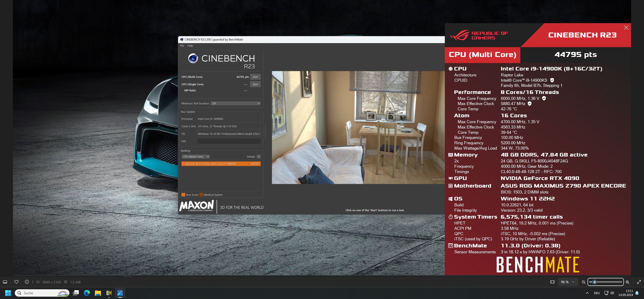Open the 96 % zoom level dropdown
Screen dimensions: 644x299
click(x=568, y=282)
